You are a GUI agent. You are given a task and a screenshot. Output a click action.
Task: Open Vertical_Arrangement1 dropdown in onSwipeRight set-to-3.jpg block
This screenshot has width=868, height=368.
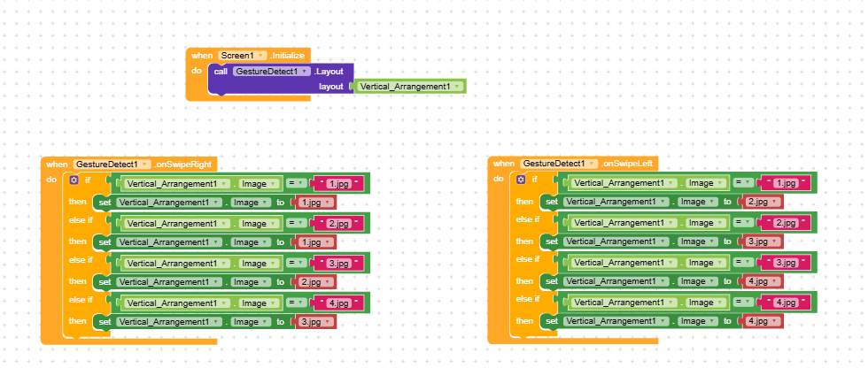tap(168, 322)
